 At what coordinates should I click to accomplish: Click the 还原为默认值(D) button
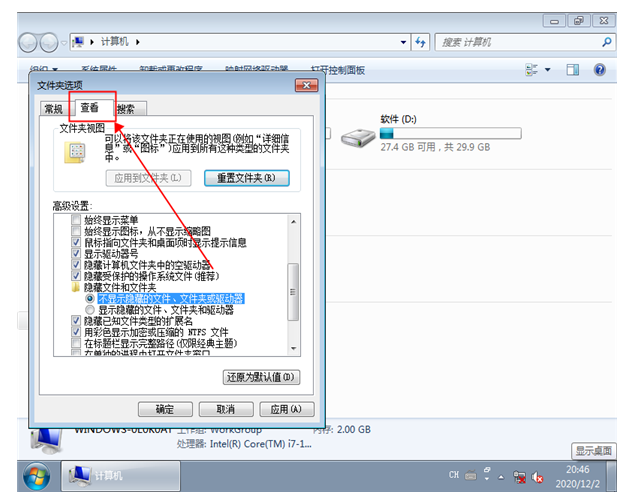261,377
